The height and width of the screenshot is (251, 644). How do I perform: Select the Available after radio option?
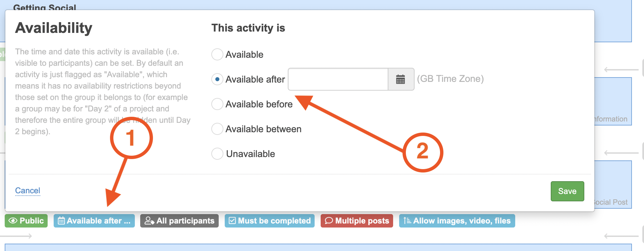217,79
